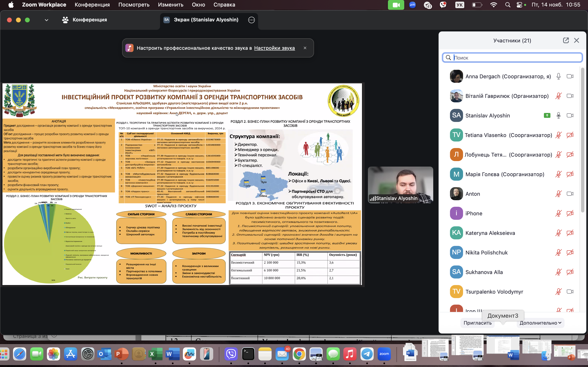Screen dimensions: 588x367
Task: Open Telegram from the dock
Action: [x=367, y=354]
